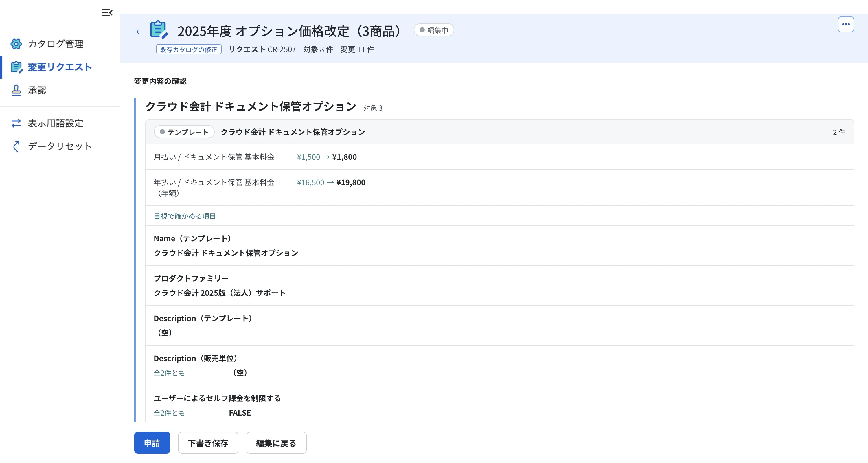Click the 編集中 status badge
Viewport: 868px width, 463px height.
click(434, 30)
